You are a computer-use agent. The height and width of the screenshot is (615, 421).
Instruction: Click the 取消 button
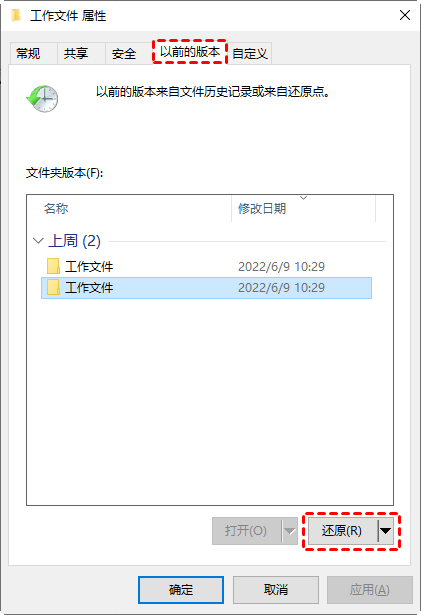276,590
